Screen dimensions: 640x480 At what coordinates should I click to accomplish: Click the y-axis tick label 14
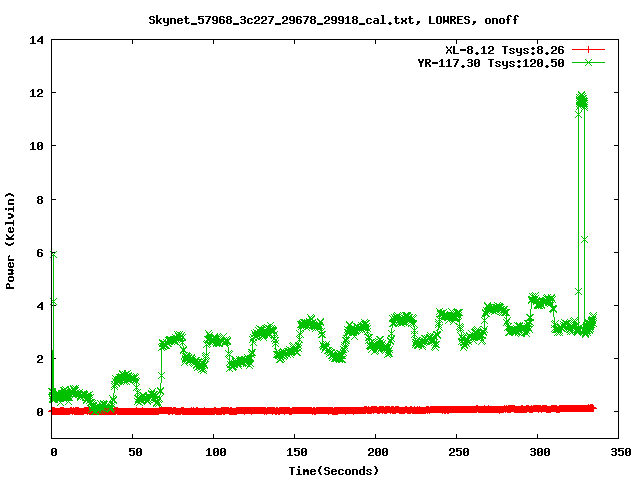coord(36,40)
